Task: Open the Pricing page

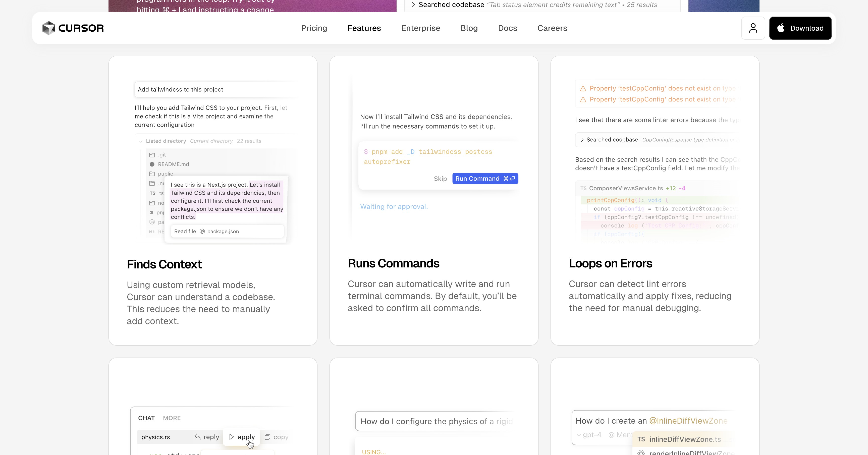Action: point(314,28)
